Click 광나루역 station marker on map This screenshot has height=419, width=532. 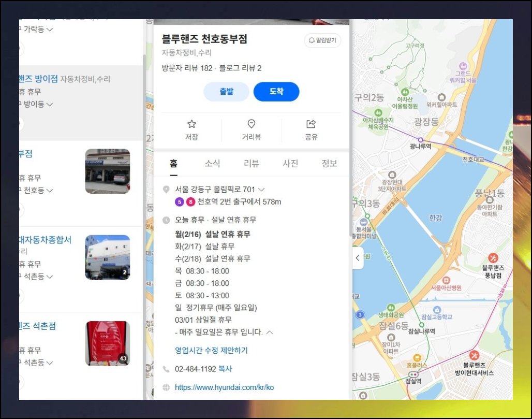coord(420,140)
